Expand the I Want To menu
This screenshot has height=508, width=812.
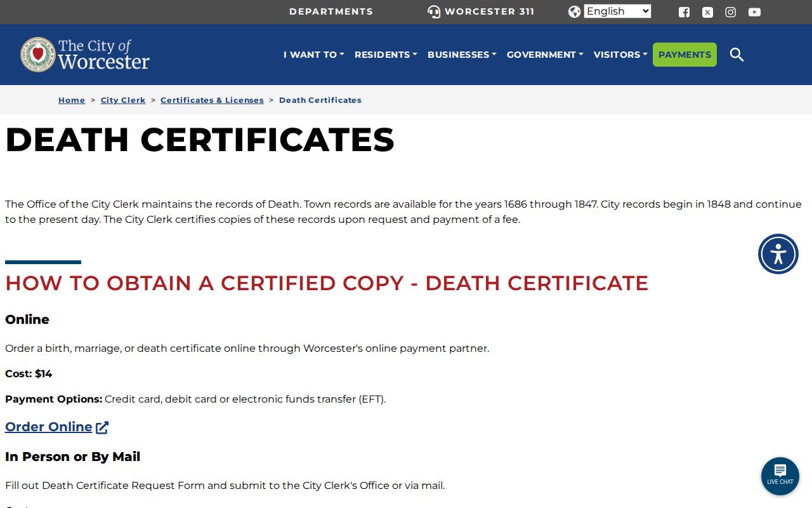click(314, 55)
